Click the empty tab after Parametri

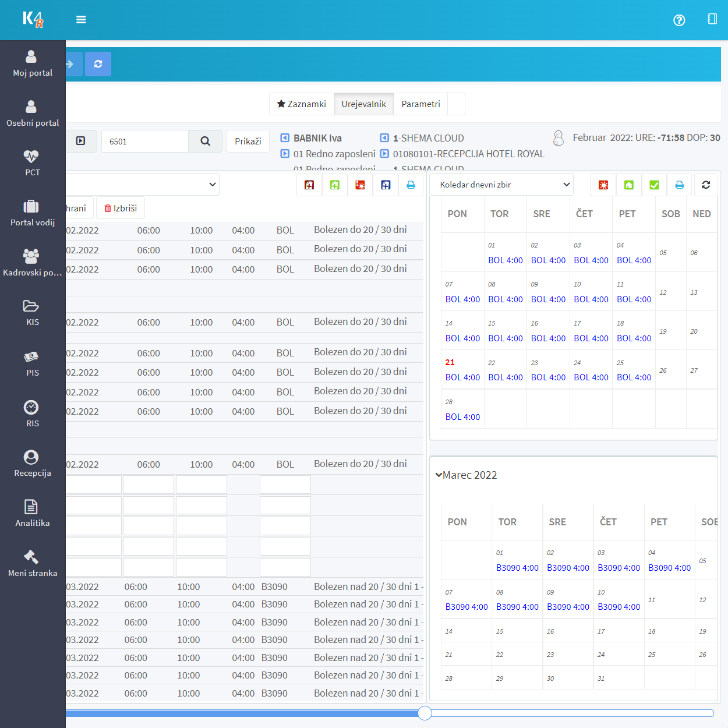pyautogui.click(x=457, y=104)
